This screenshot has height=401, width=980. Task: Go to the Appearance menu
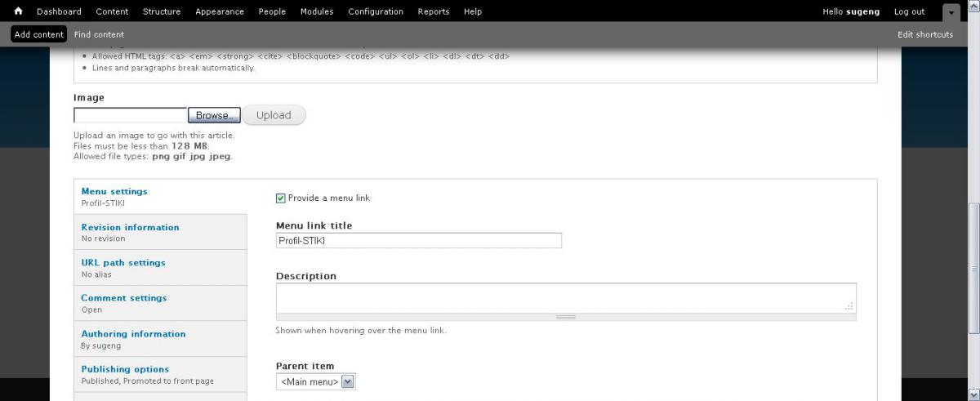click(x=219, y=11)
